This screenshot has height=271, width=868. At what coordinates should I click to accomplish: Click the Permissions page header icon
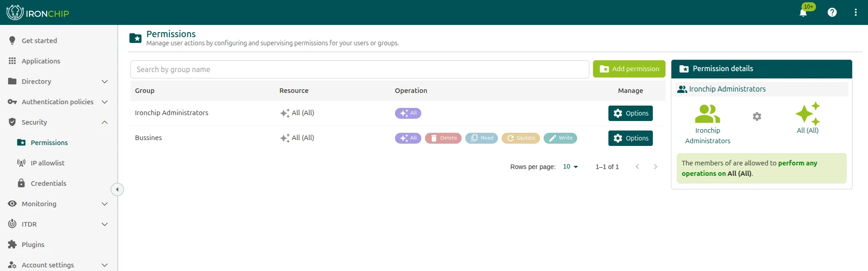pos(135,38)
